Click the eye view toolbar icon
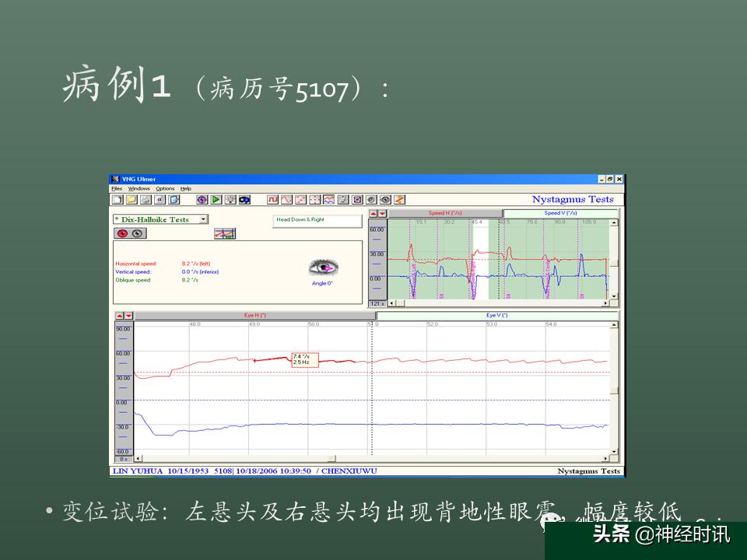 coord(385,200)
